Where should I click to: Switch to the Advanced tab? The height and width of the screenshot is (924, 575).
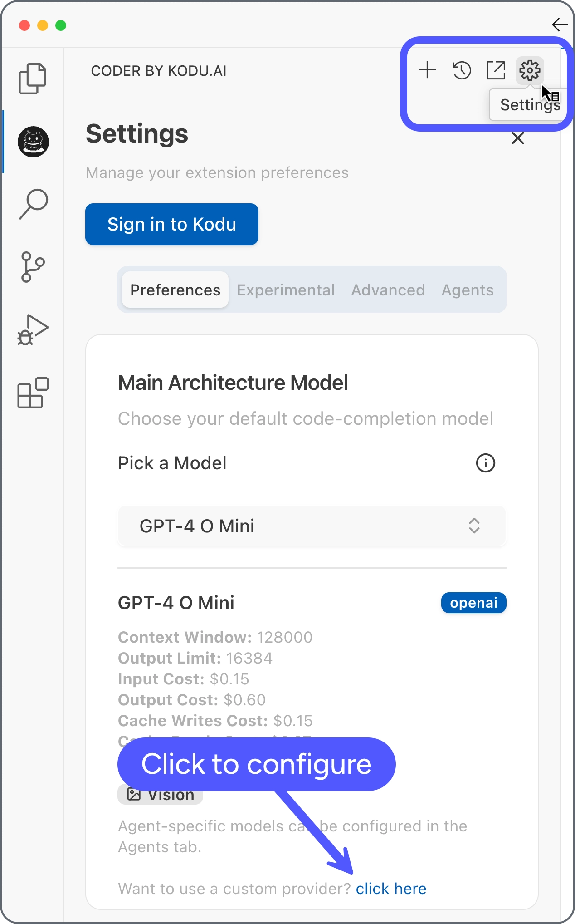coord(388,290)
